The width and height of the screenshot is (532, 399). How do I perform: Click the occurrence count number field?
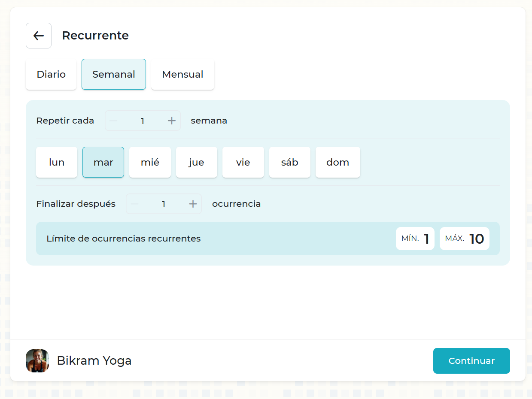tap(164, 204)
